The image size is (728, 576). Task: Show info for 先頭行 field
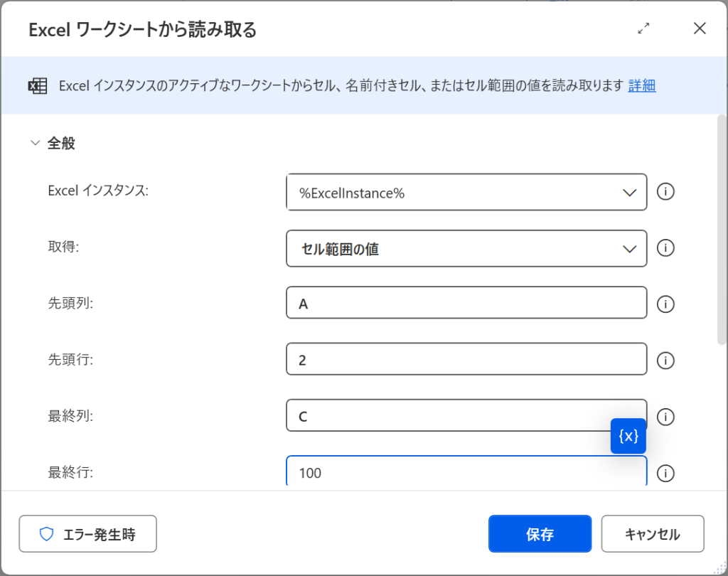[x=665, y=361]
